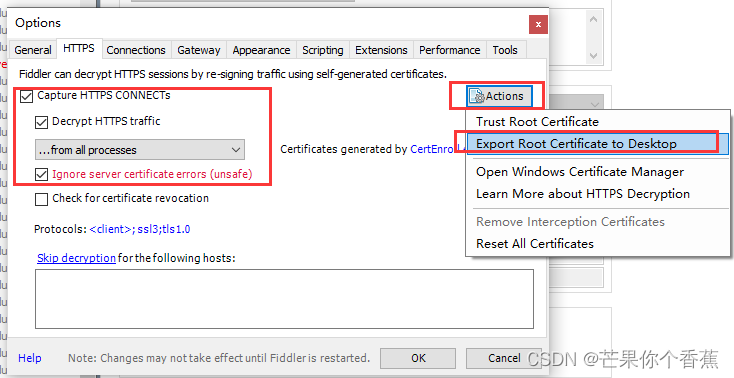This screenshot has width=734, height=378.
Task: Open the Appearance tab
Action: point(261,50)
